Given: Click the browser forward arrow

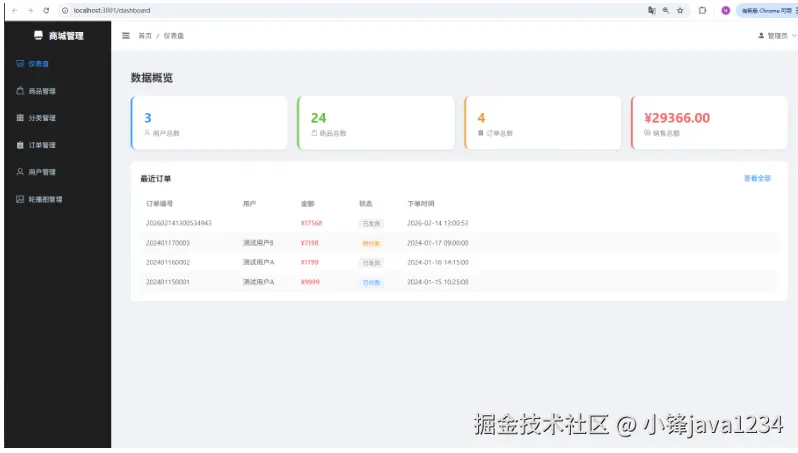Looking at the screenshot, I should pyautogui.click(x=31, y=10).
